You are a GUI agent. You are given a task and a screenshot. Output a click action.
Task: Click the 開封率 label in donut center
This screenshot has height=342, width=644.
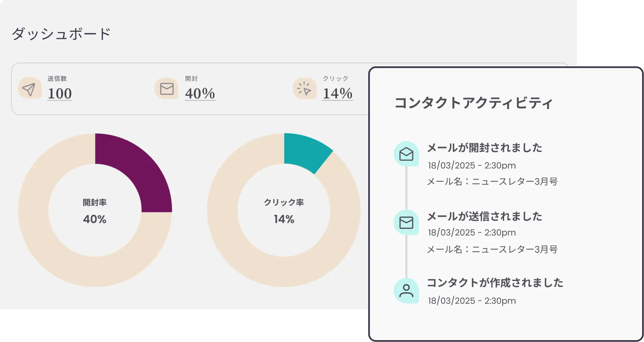pos(95,202)
